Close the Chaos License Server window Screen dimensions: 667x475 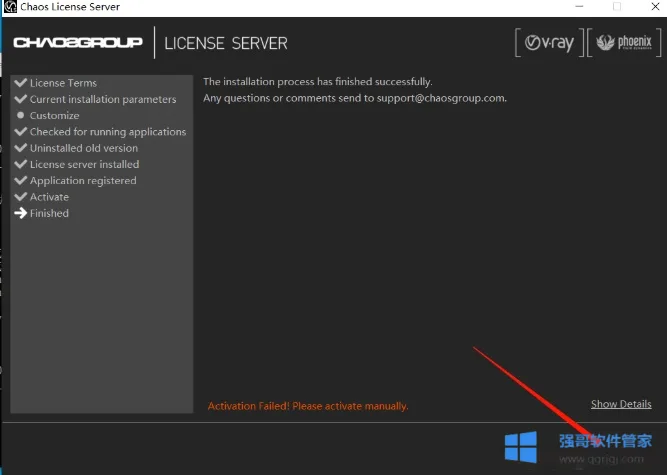[x=655, y=7]
